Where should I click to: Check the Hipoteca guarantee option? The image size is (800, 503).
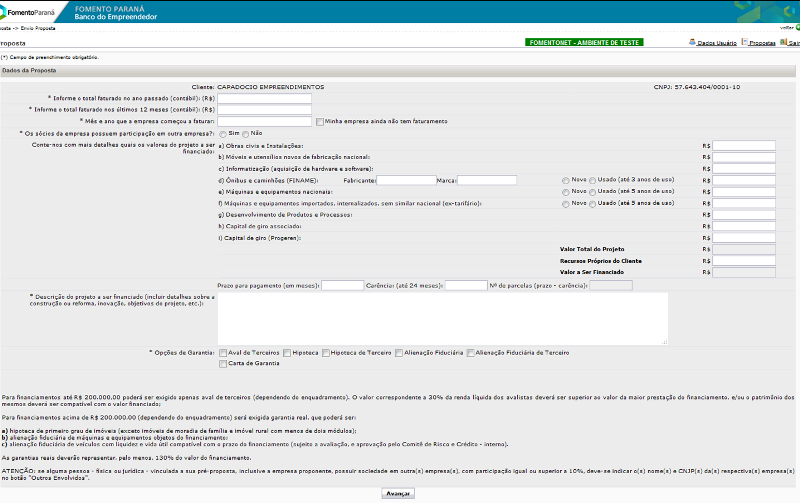coord(287,353)
